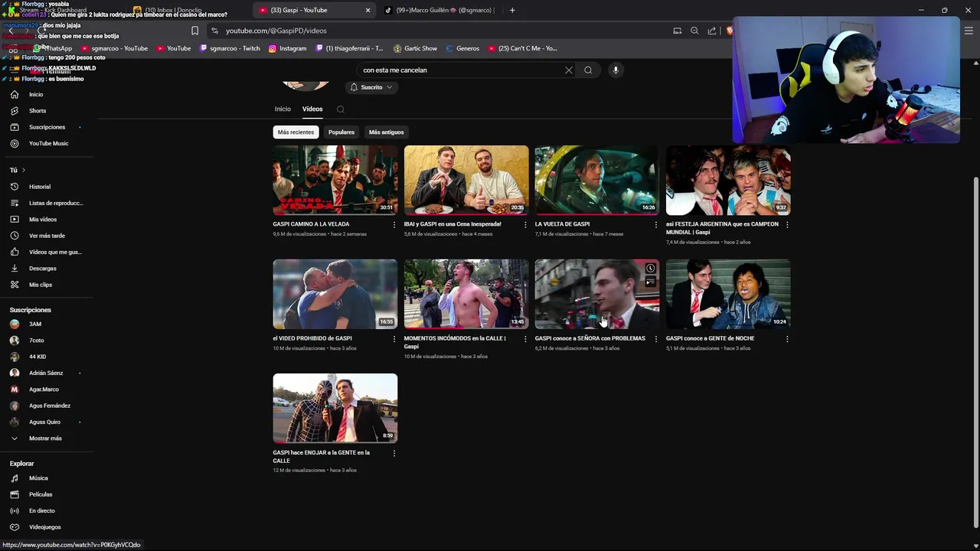
Task: Expand Mostrar más subscriptions
Action: (x=45, y=439)
